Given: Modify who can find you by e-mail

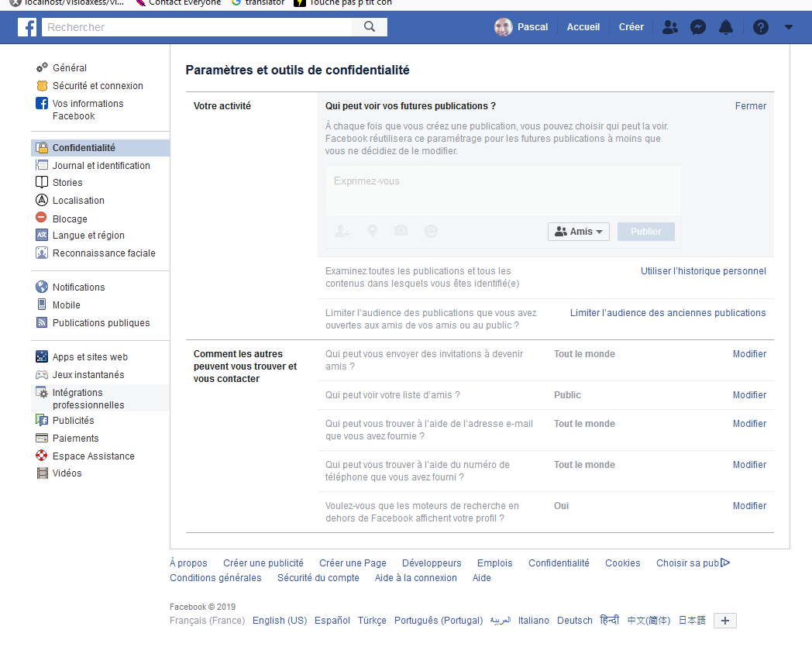Looking at the screenshot, I should pos(749,424).
